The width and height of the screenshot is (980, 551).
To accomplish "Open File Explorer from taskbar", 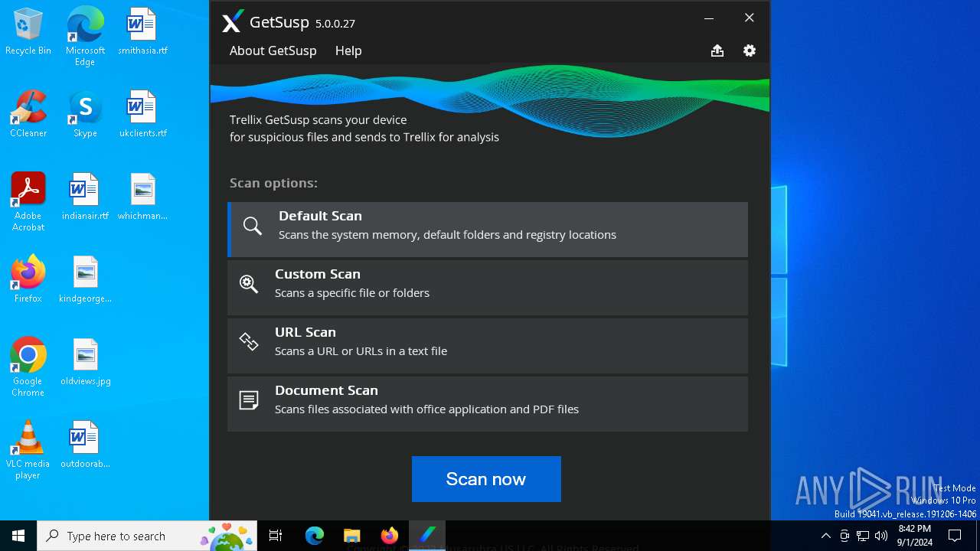I will 352,536.
